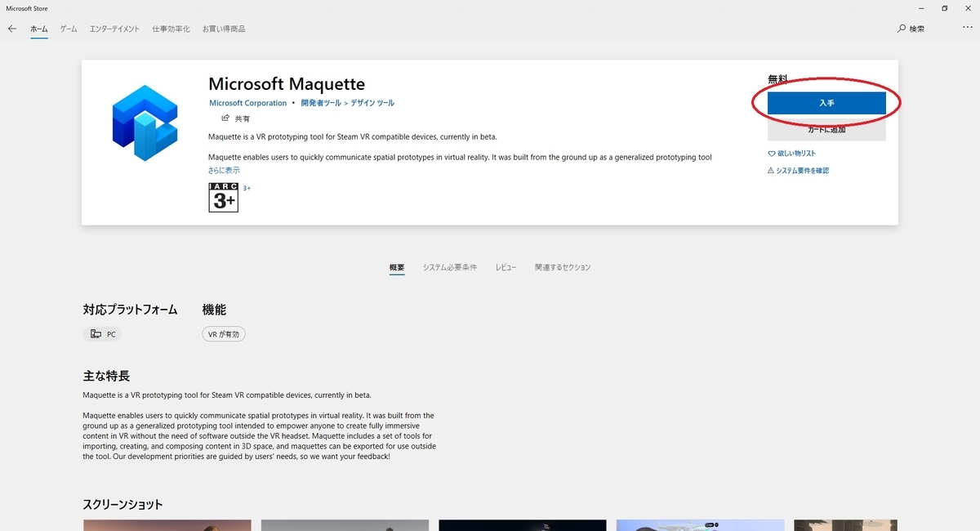Select the 概要 section tab
Viewport: 980px width, 531px height.
[x=397, y=268]
